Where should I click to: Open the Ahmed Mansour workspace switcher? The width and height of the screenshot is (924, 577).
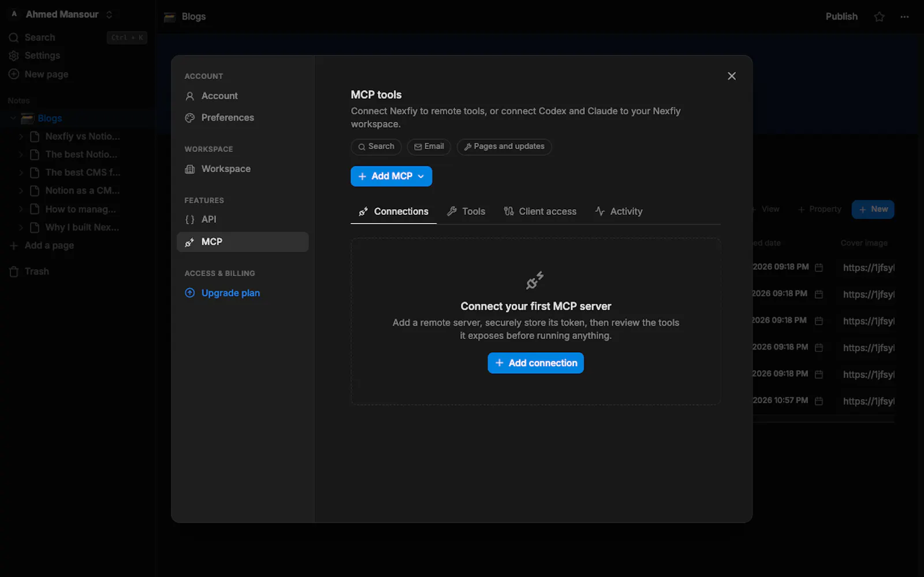coord(62,14)
